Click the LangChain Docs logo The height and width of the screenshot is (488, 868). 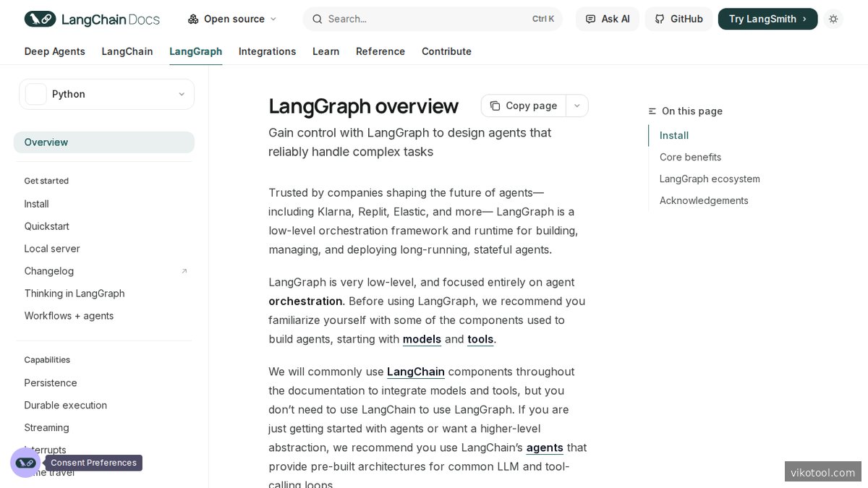pyautogui.click(x=92, y=19)
